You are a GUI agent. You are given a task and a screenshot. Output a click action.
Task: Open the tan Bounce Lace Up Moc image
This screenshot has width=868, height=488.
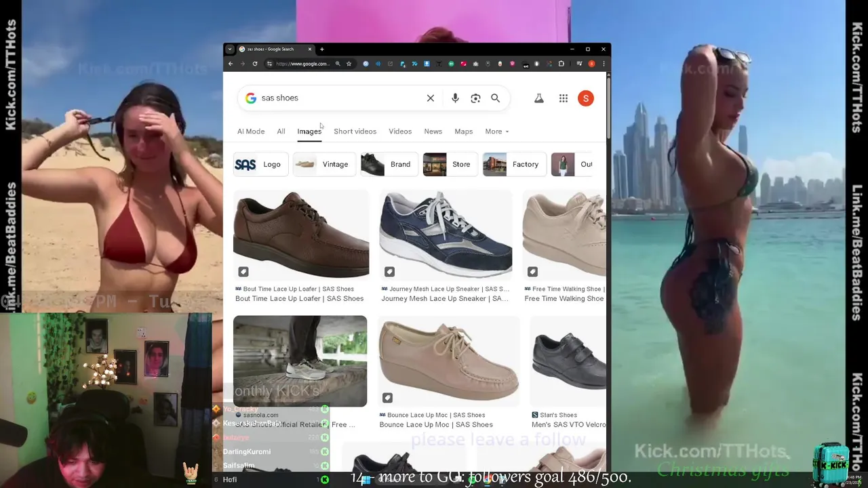pyautogui.click(x=449, y=361)
